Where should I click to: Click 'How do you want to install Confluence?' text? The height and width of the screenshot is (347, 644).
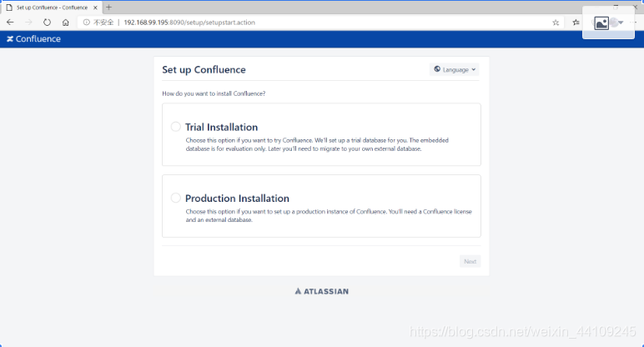pyautogui.click(x=214, y=93)
